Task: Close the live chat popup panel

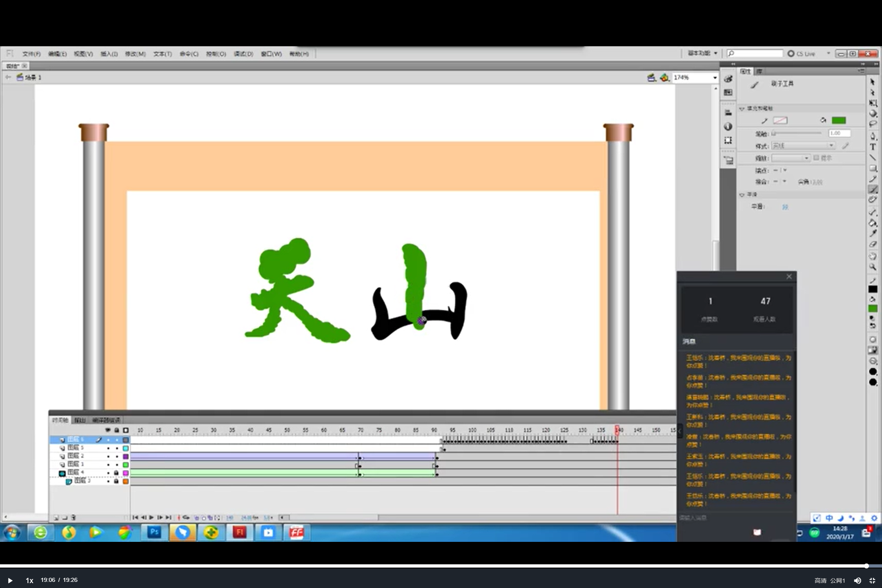Action: (789, 277)
